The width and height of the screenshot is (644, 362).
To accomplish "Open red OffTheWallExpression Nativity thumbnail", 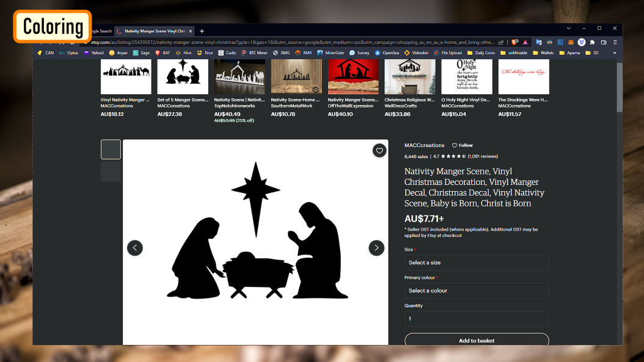I will pos(353,76).
